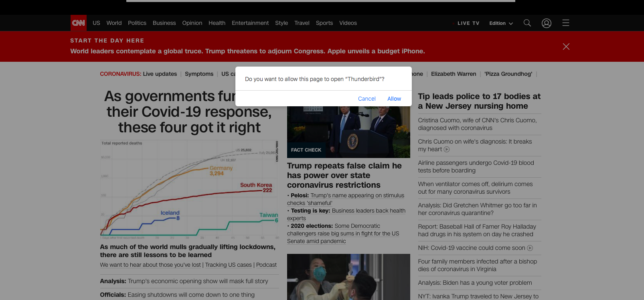This screenshot has width=644, height=300.
Task: Expand the Edition dropdown
Action: 501,23
